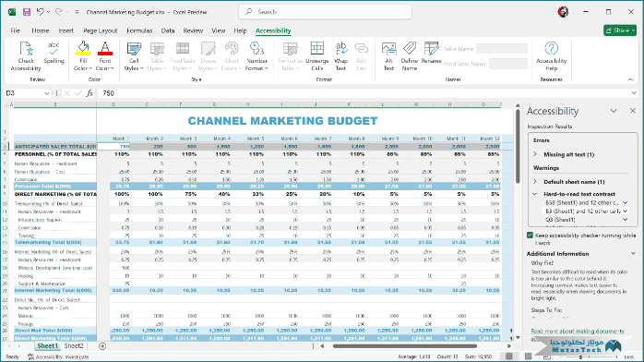Open dropdown for B58 (Sheet1) result

tap(626, 202)
